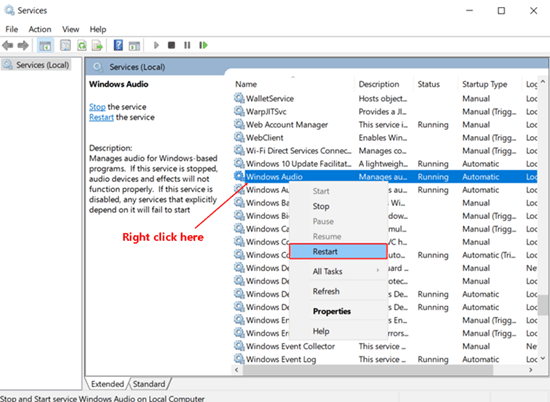Click gear icon beside WalletService
550x402 pixels.
pos(239,98)
